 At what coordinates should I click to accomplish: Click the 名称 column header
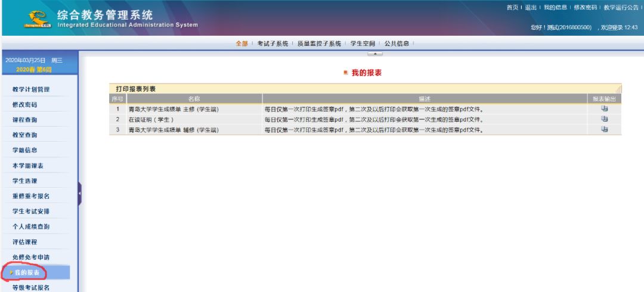tap(194, 99)
